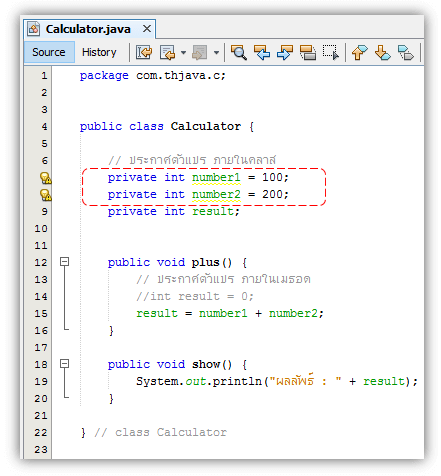Image resolution: width=441 pixels, height=476 pixels.
Task: Click the Last Edit location icon
Action: (x=144, y=52)
